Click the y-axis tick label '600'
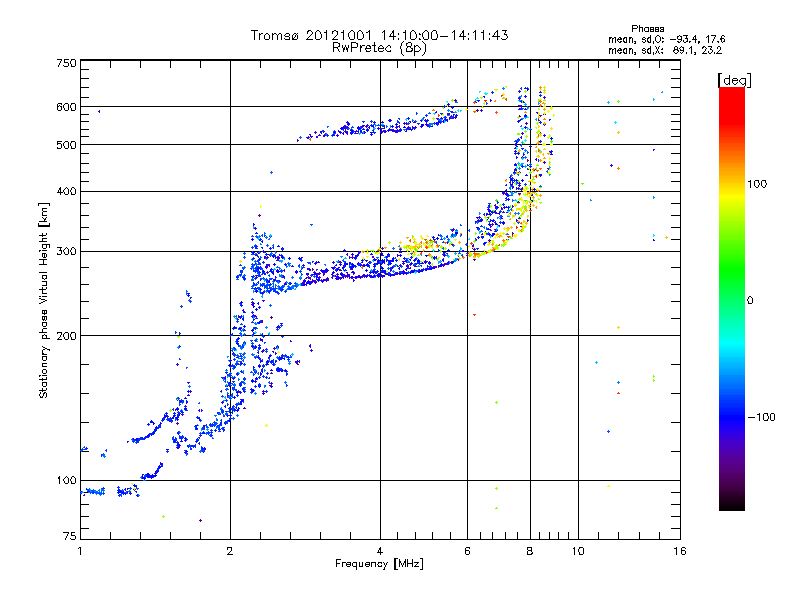 66,107
